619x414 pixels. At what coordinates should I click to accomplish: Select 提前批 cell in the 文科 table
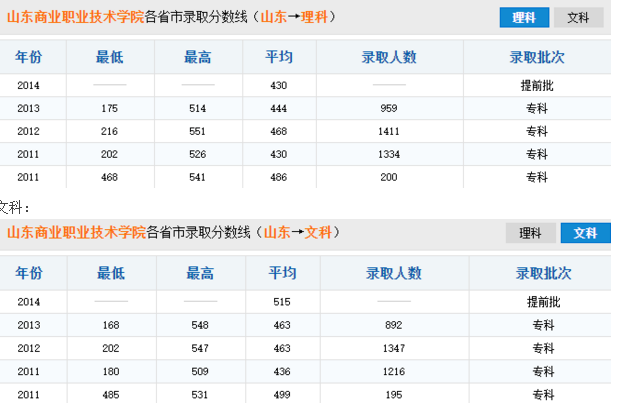point(544,302)
